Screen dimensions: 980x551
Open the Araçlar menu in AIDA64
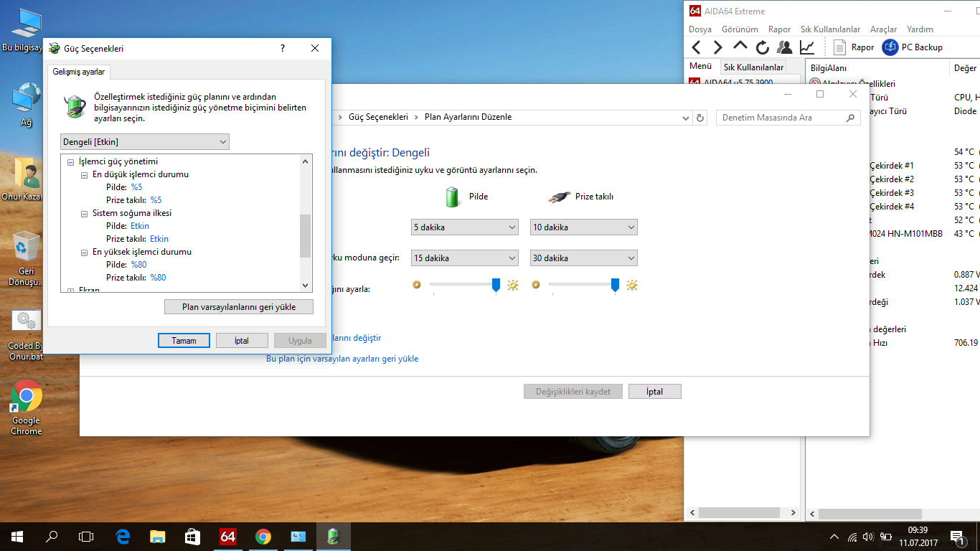click(x=883, y=29)
